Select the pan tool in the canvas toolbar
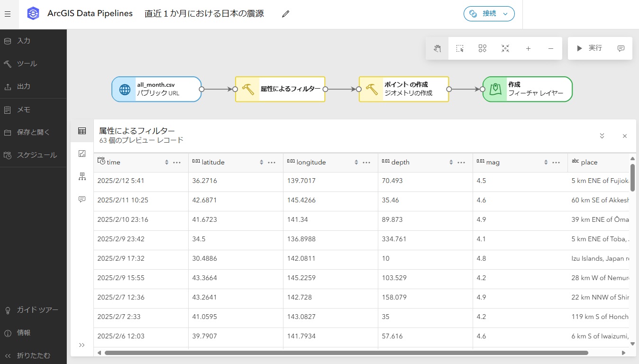This screenshot has width=639, height=364. [x=437, y=48]
